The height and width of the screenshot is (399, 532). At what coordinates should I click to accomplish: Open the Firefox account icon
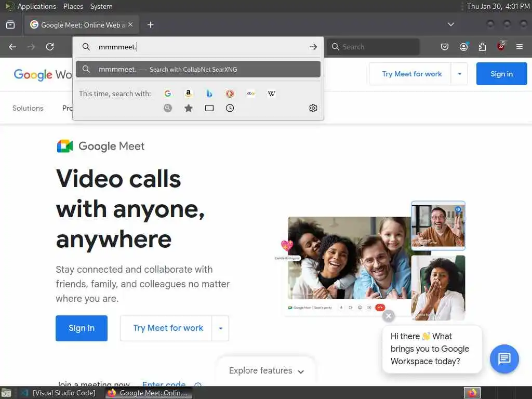tap(464, 47)
